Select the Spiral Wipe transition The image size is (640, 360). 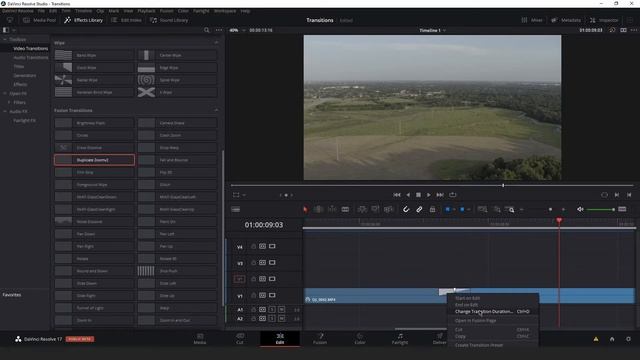click(x=177, y=80)
